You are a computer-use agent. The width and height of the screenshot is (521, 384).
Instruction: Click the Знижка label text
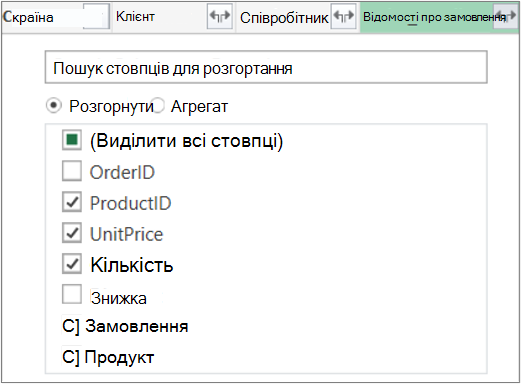(119, 298)
